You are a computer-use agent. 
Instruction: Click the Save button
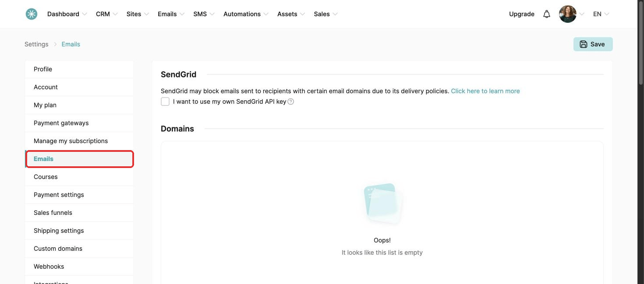tap(593, 44)
